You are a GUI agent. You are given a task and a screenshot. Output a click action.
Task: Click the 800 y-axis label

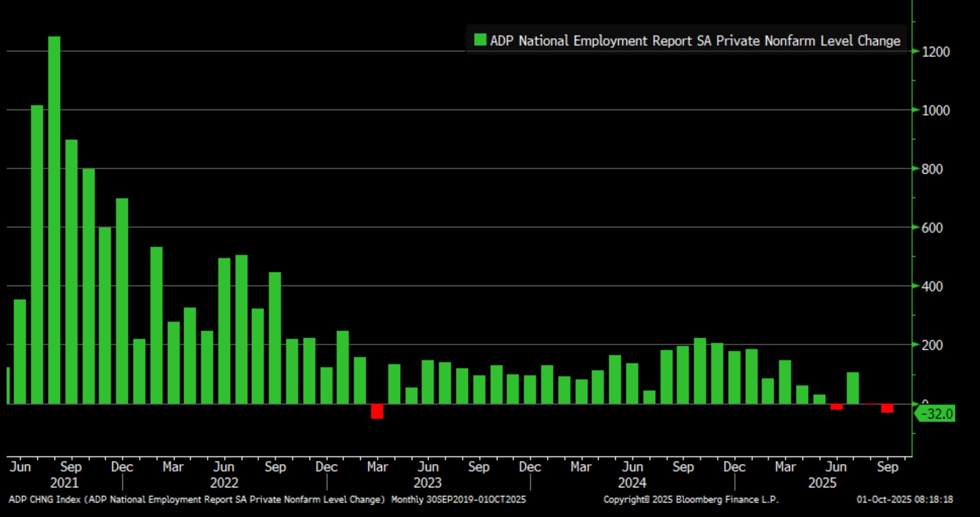point(932,169)
